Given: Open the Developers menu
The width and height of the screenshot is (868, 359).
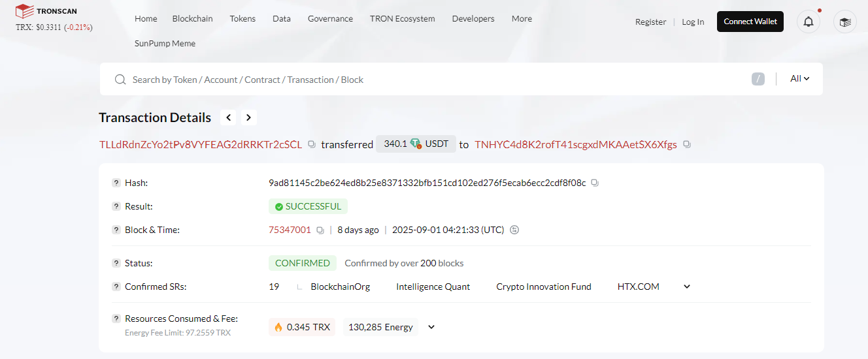Looking at the screenshot, I should pos(473,18).
